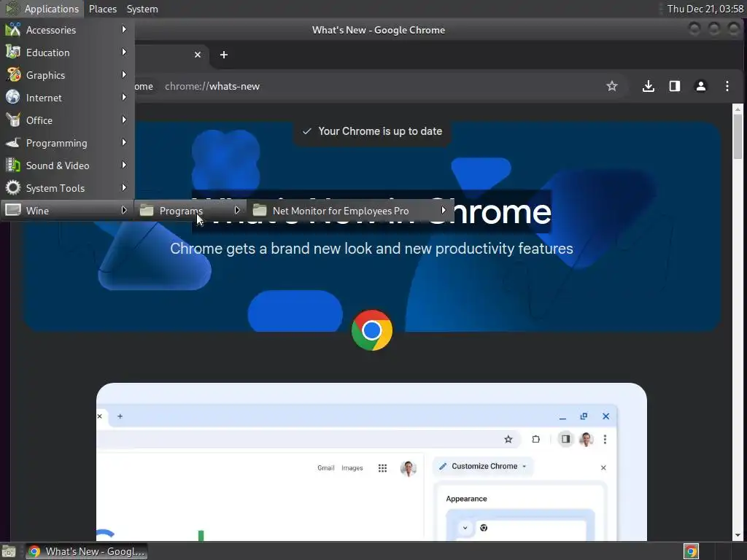The width and height of the screenshot is (747, 560).
Task: Click the Sound & Video film icon
Action: click(13, 166)
